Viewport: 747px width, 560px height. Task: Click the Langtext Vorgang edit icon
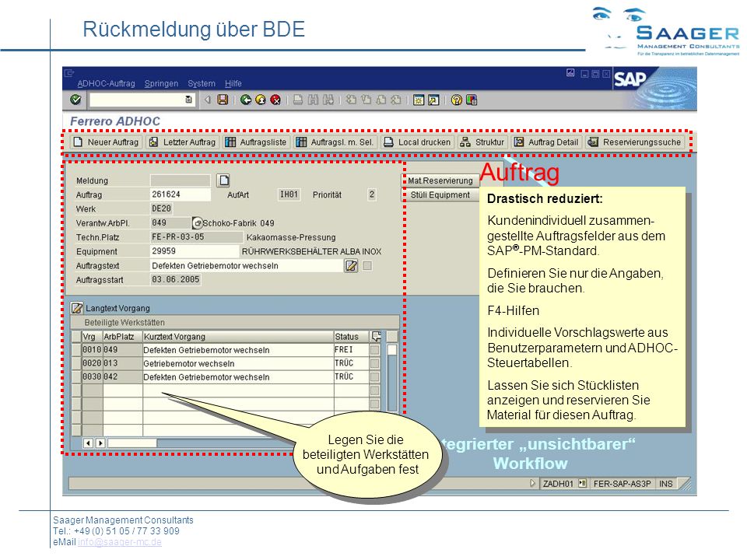[x=77, y=308]
